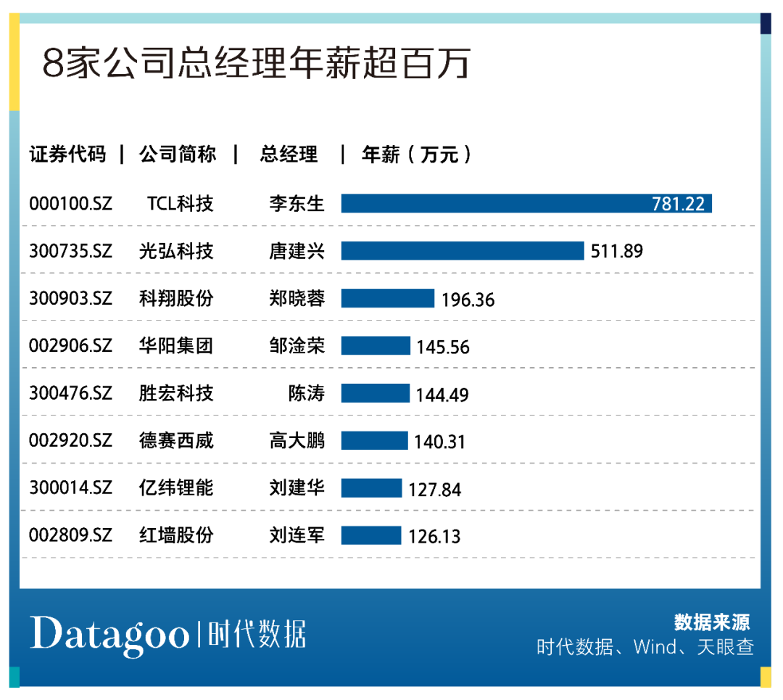
Task: Select stock code 000100.SZ
Action: (x=70, y=204)
